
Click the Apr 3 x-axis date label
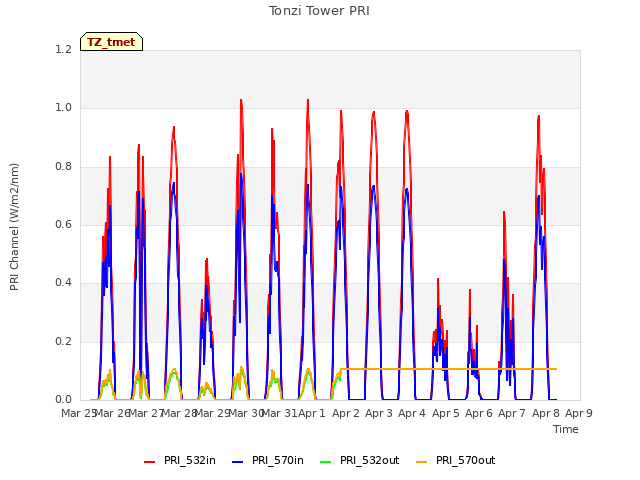379,413
